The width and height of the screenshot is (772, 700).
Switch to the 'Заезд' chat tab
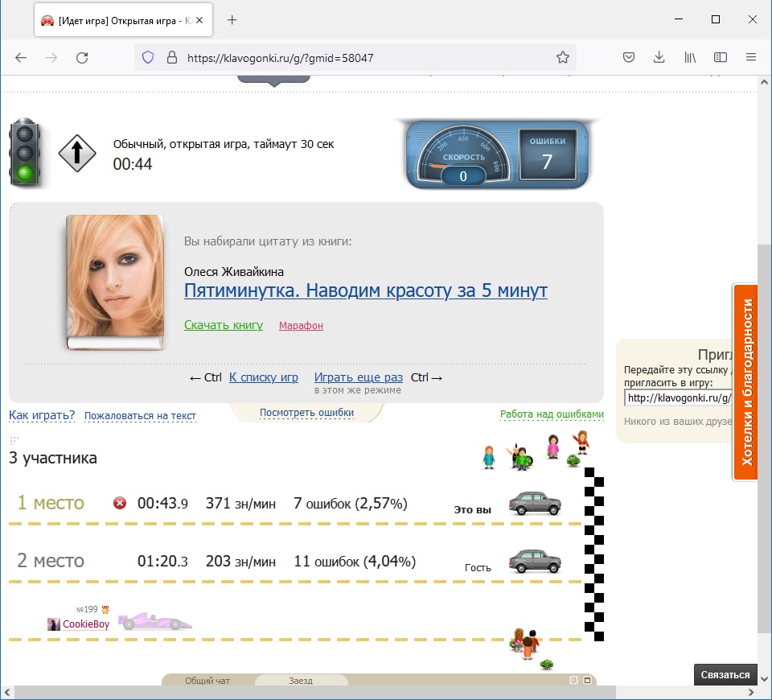(301, 681)
